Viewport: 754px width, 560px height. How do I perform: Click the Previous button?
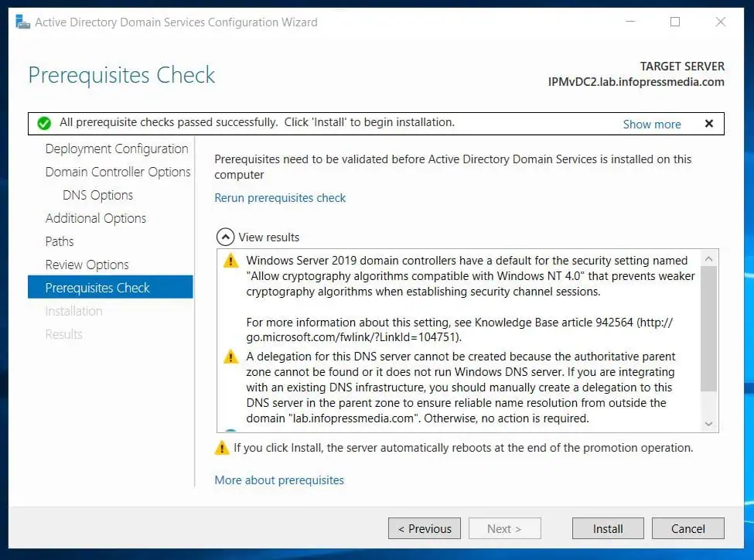tap(424, 529)
